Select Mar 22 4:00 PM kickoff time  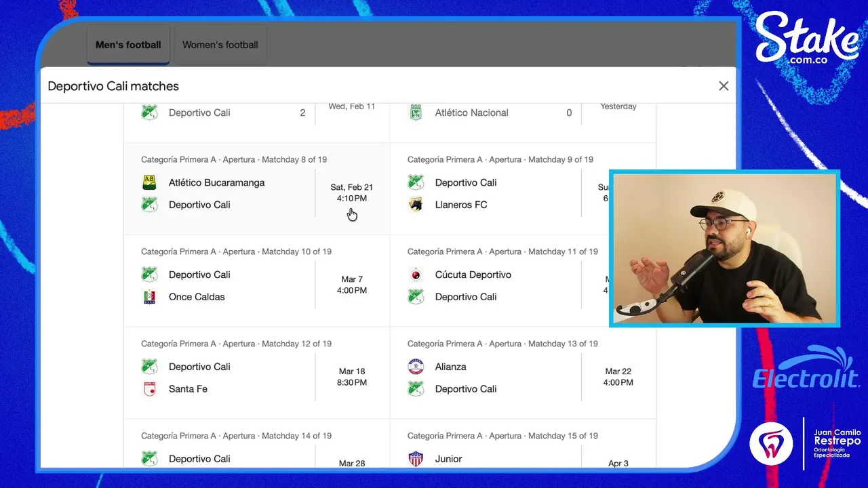tap(618, 377)
